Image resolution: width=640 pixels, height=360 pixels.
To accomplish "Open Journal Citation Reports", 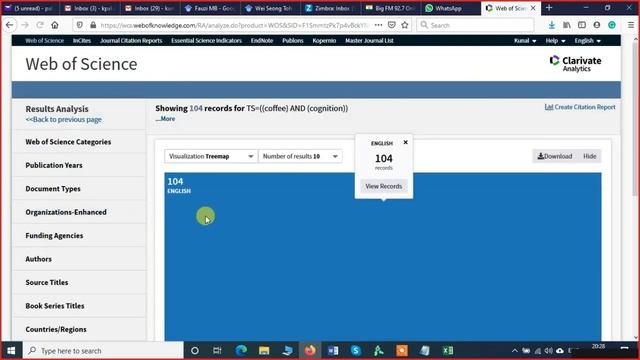I will pos(131,40).
